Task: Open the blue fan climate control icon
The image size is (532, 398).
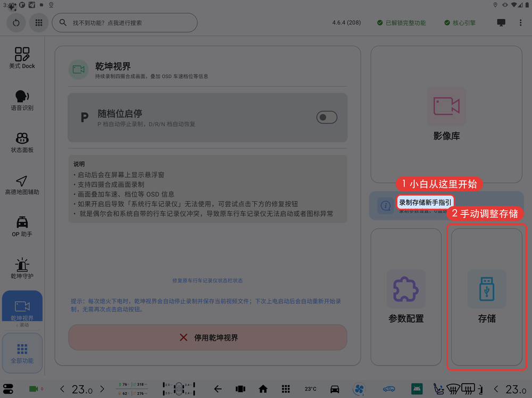Action: [359, 389]
